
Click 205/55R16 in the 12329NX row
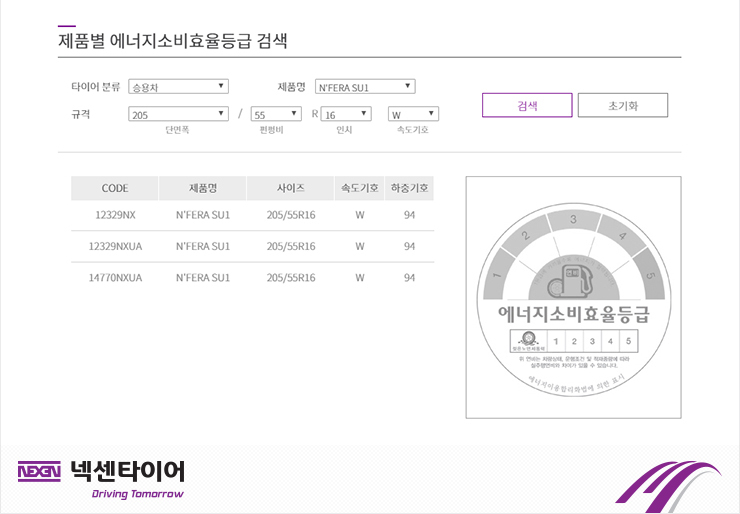pyautogui.click(x=291, y=215)
